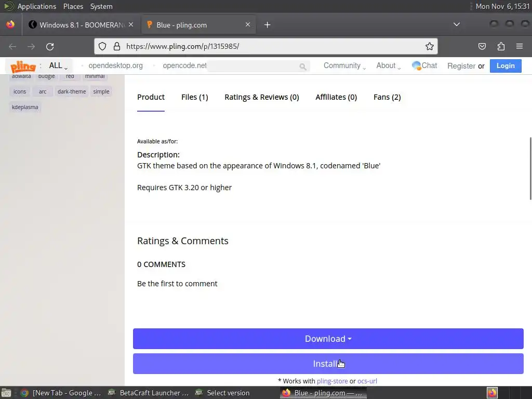Open the Fans (2) tab
The image size is (532, 399).
point(387,97)
